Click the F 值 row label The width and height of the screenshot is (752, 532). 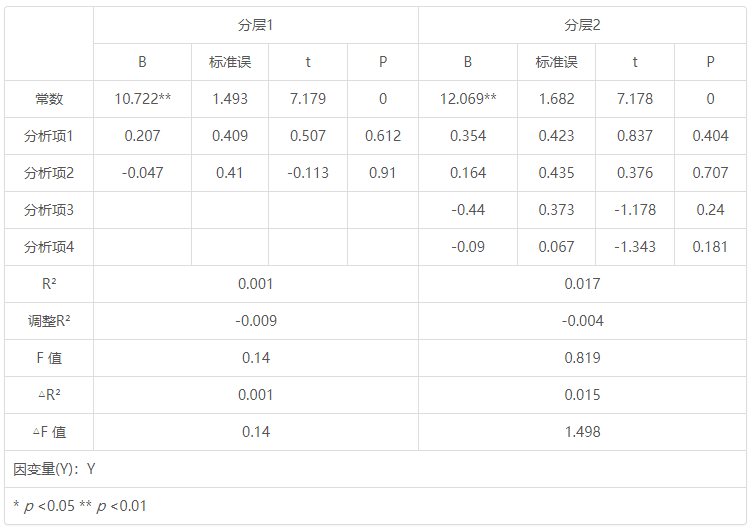[49, 358]
